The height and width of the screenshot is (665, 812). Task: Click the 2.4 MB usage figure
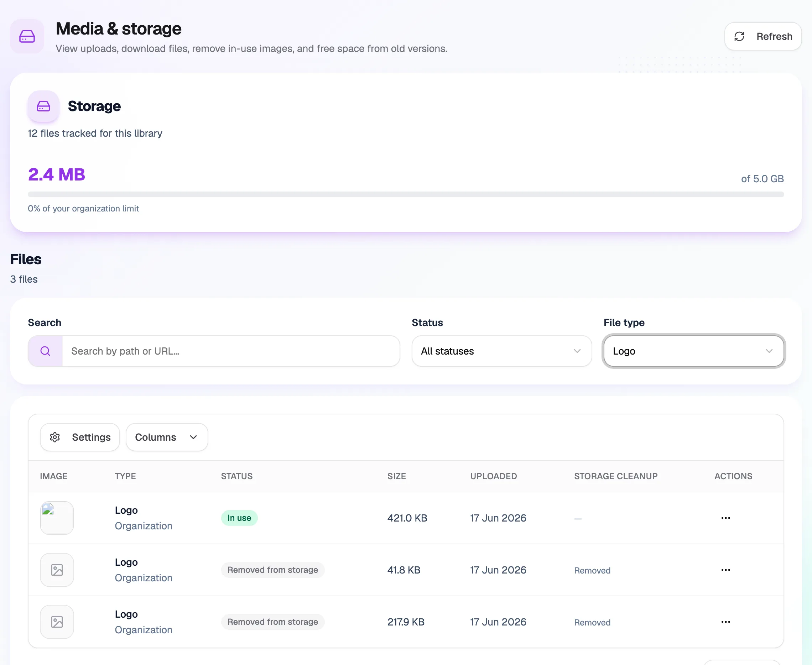click(56, 175)
